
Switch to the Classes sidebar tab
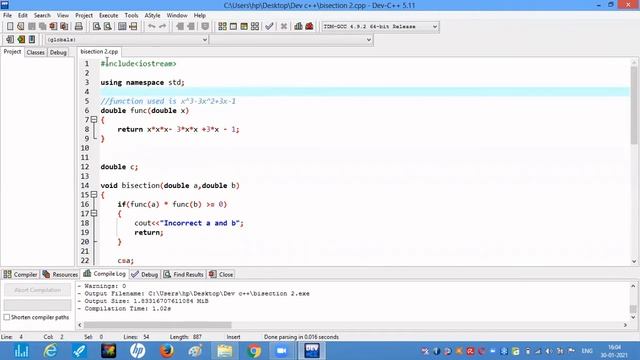pyautogui.click(x=36, y=52)
